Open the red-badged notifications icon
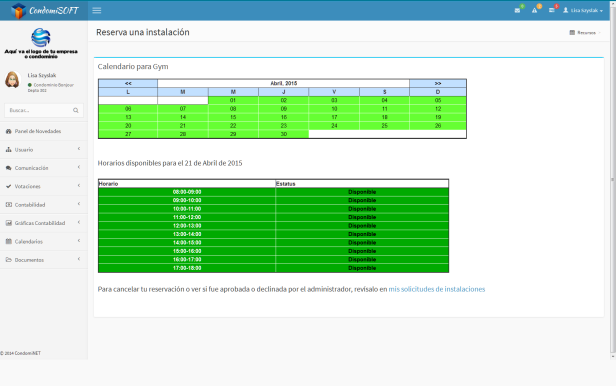Viewport: 616px width, 386px height. click(552, 10)
